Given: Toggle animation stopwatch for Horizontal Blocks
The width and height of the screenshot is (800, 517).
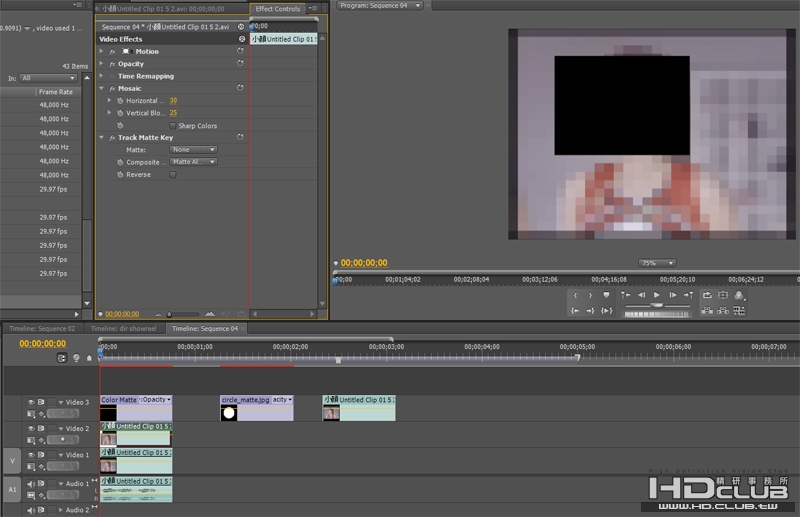Looking at the screenshot, I should click(120, 101).
